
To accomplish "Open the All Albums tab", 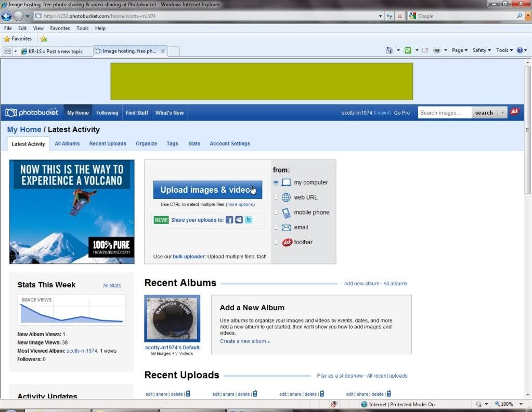I will coord(67,144).
